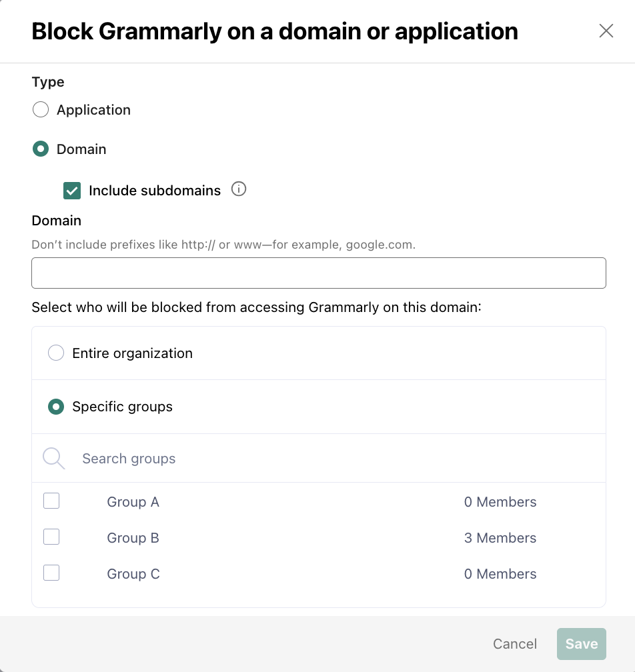Choose the Specific groups radio option
The height and width of the screenshot is (672, 635).
[56, 407]
